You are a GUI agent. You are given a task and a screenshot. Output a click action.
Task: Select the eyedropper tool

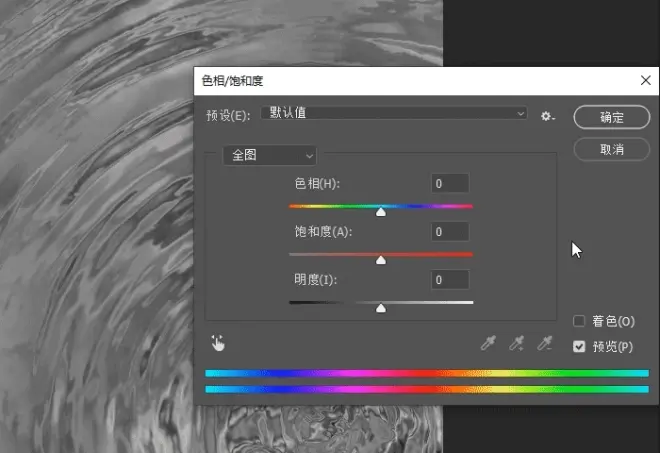pyautogui.click(x=488, y=343)
